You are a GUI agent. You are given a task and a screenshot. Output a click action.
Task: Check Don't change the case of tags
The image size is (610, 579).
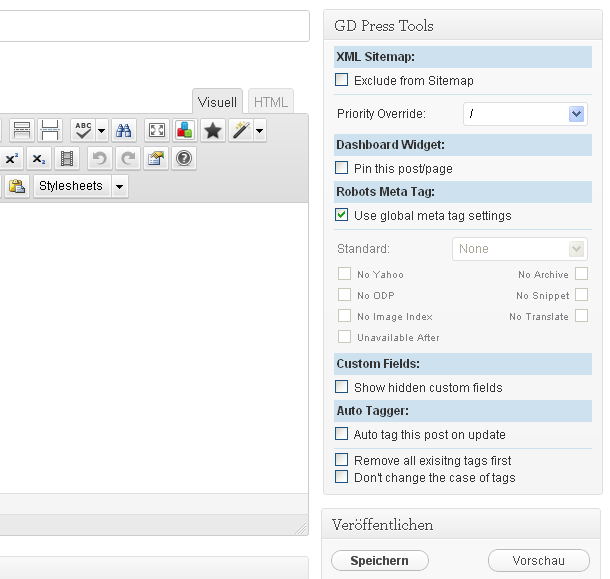click(x=342, y=477)
